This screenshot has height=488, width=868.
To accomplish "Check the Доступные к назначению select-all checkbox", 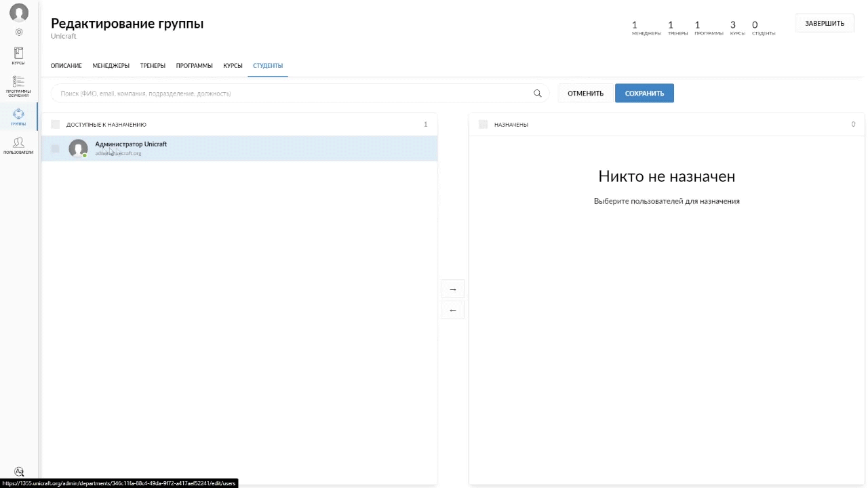I will (56, 125).
